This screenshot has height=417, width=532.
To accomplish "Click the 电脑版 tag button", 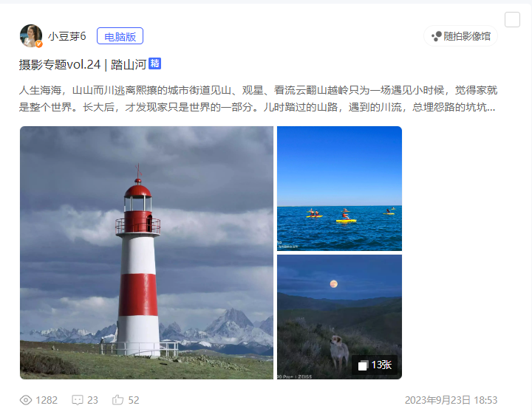I will [x=120, y=36].
